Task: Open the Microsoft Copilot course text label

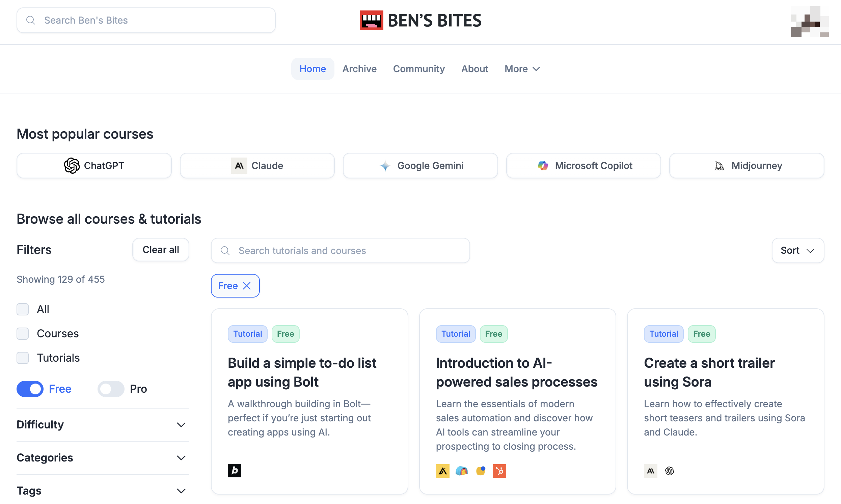Action: pyautogui.click(x=593, y=166)
